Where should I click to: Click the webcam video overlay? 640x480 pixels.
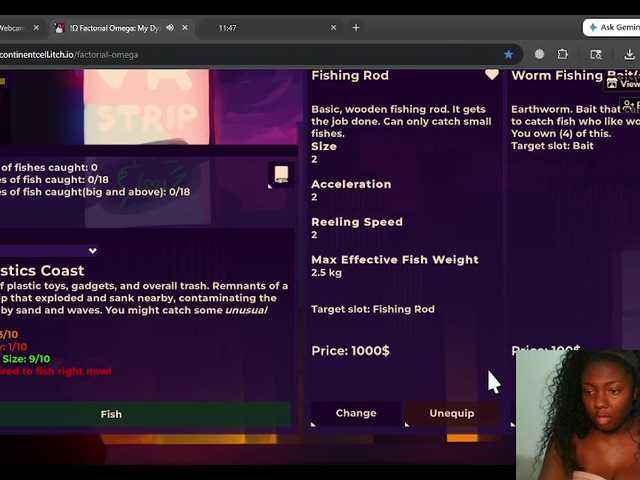point(578,415)
